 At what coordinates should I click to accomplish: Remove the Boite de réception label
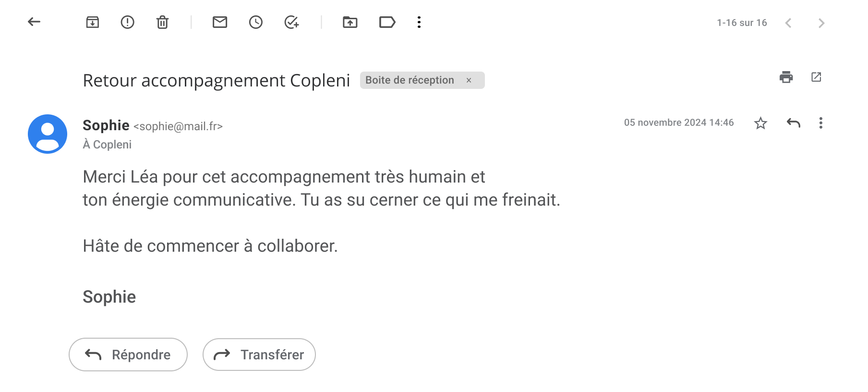tap(469, 80)
